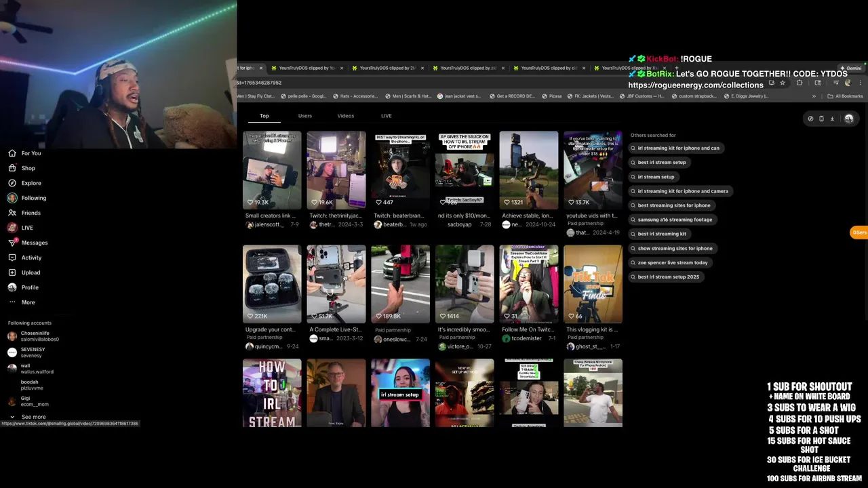Viewport: 868px width, 488px height.
Task: Switch to the Users results tab
Action: coord(305,116)
